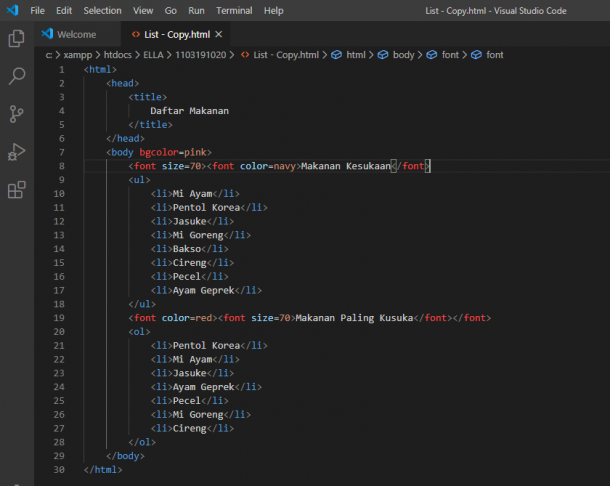Click 'color=red' attribute on line 19
The width and height of the screenshot is (610, 486).
pyautogui.click(x=187, y=318)
